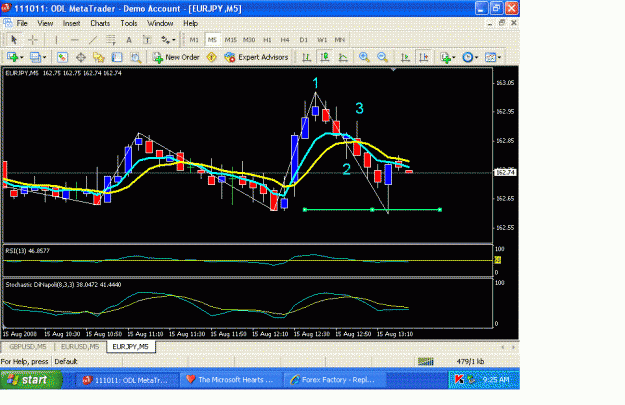Viewport: 625px width, 405px height.
Task: Click the New Order button
Action: pos(176,57)
